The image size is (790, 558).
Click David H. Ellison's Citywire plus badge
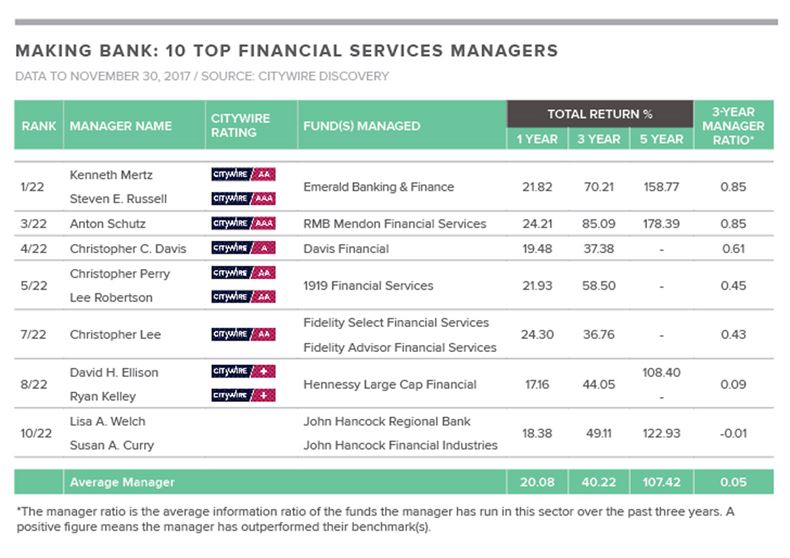pos(243,372)
